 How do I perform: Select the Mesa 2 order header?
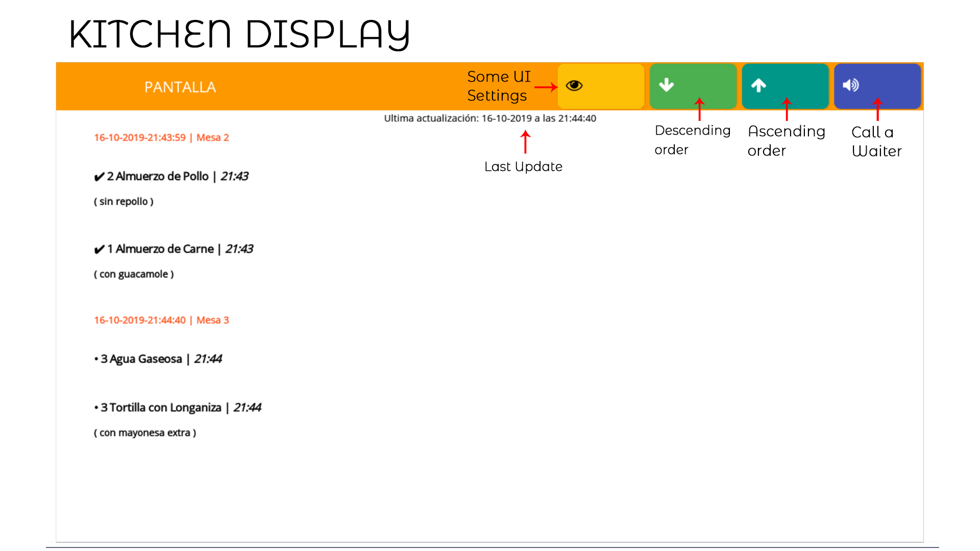click(x=161, y=138)
